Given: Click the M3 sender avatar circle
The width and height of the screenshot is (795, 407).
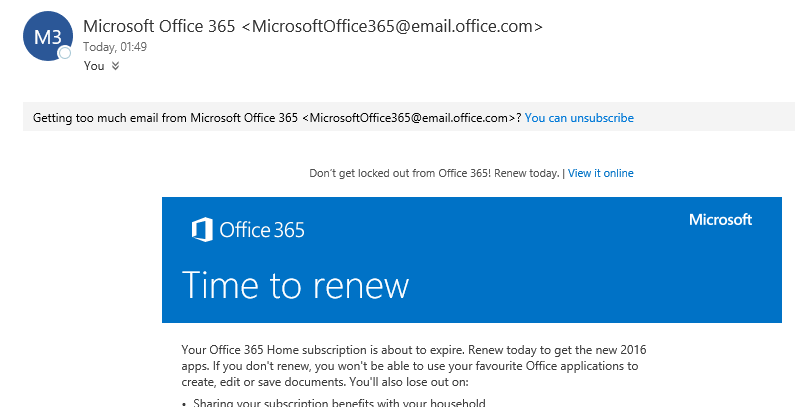Looking at the screenshot, I should pos(48,36).
